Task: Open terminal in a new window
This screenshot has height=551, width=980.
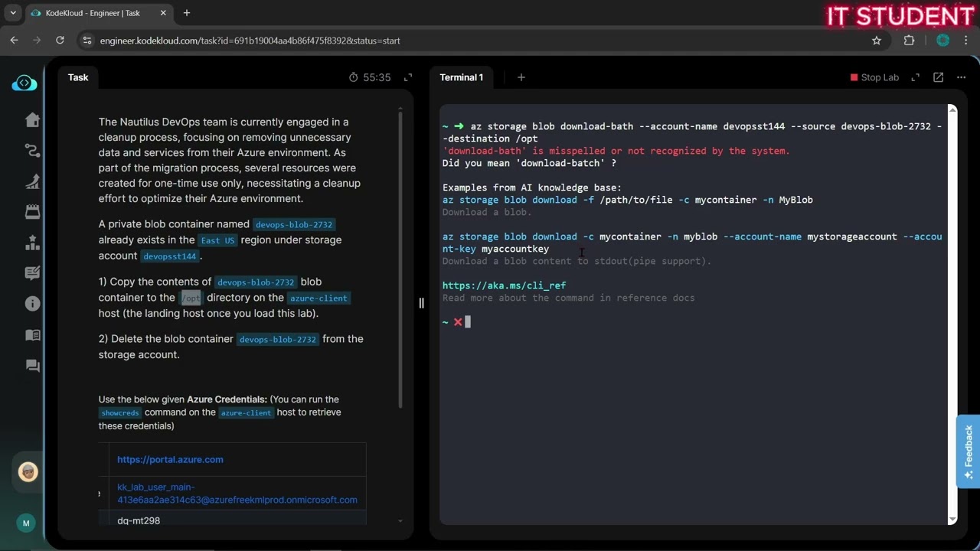Action: pos(938,77)
